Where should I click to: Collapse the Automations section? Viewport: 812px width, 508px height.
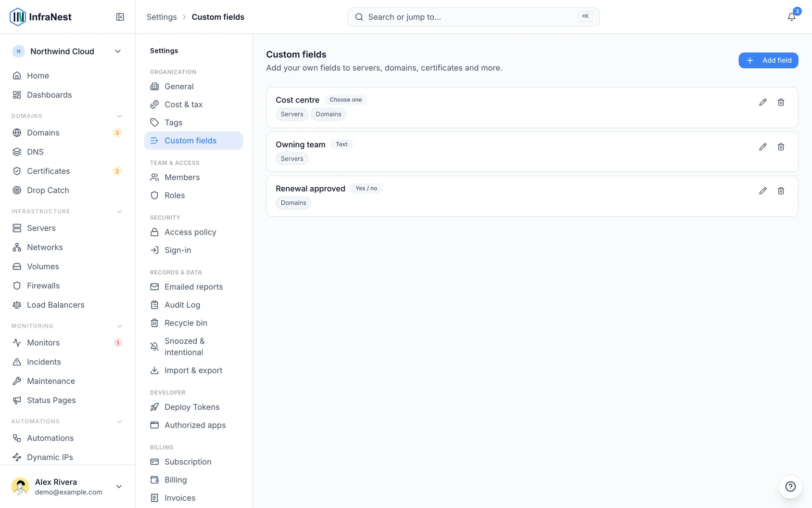(119, 421)
